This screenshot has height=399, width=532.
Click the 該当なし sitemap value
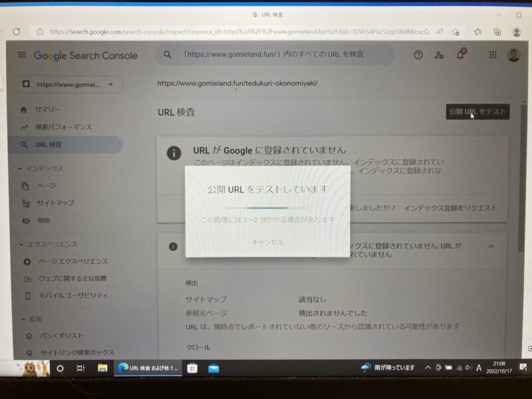pos(312,300)
